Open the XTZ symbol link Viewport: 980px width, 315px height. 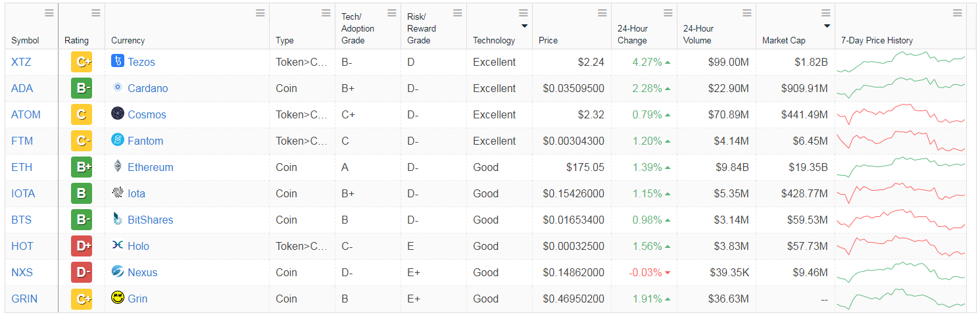coord(21,62)
